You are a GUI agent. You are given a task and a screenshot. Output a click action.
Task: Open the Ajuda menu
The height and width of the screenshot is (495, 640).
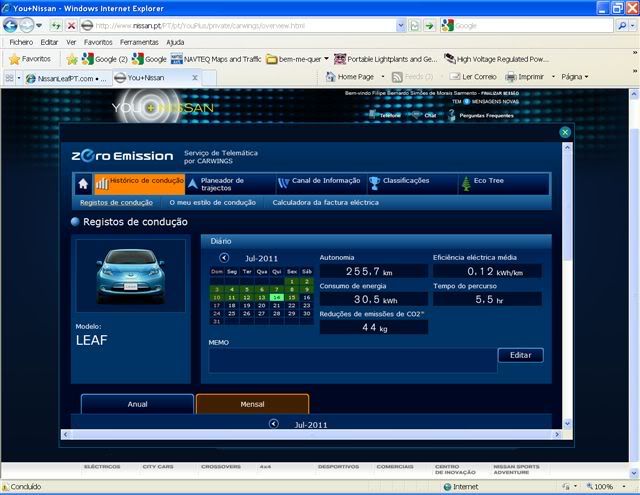(x=175, y=42)
